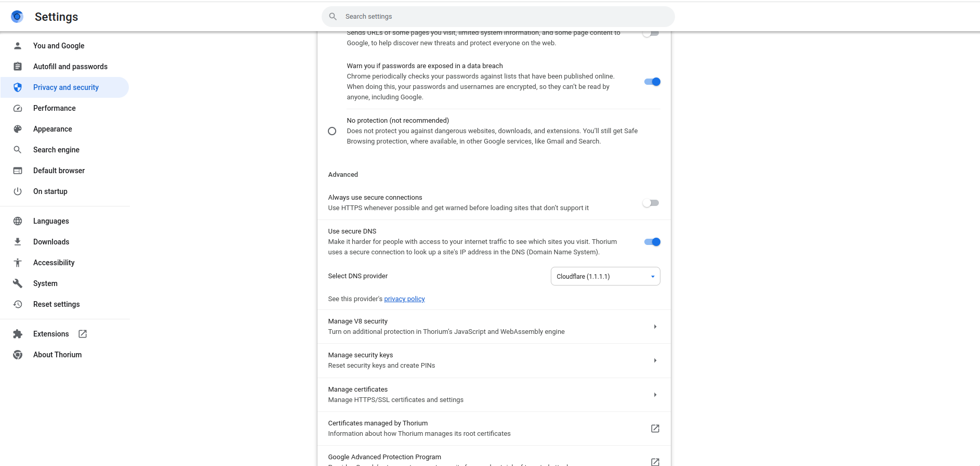Click the Manage certificates title text
The height and width of the screenshot is (466, 980).
357,390
